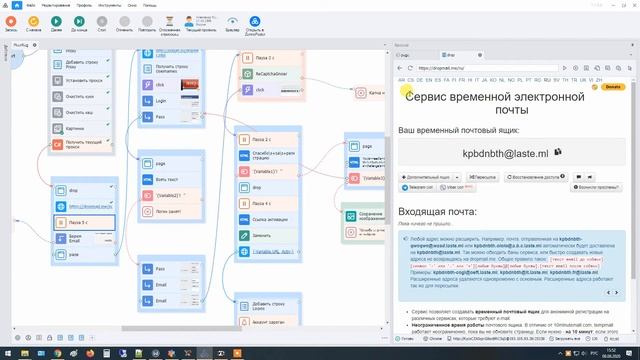
Task: Select the Получить текущий прокси node
Action: point(81,144)
